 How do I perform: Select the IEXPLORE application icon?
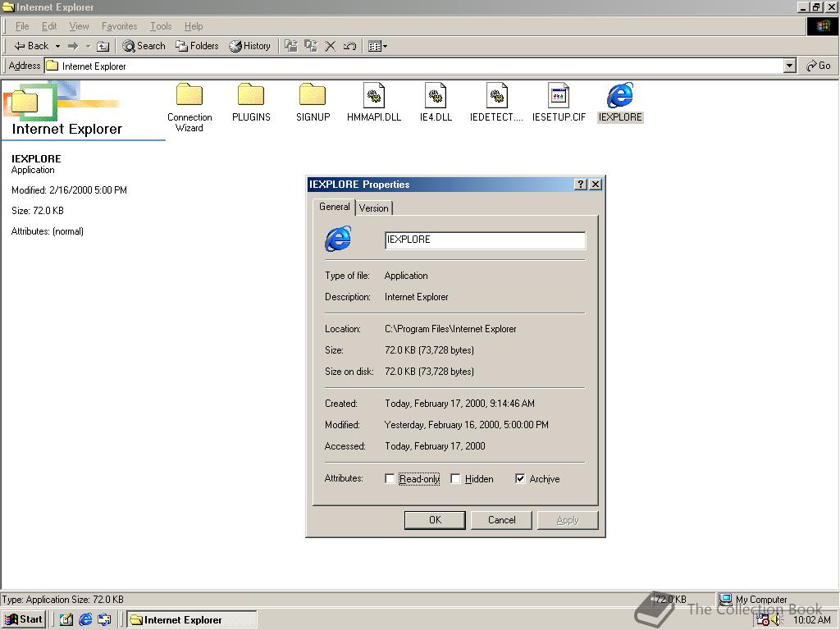tap(620, 103)
